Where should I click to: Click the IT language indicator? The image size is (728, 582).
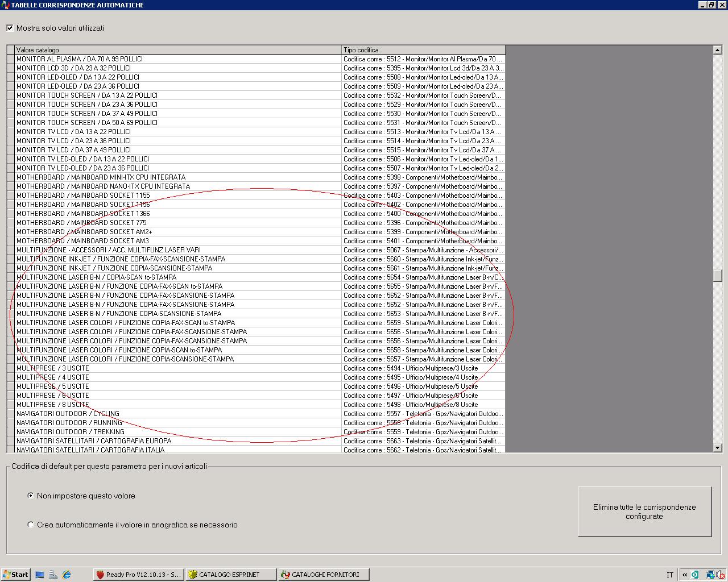point(670,575)
